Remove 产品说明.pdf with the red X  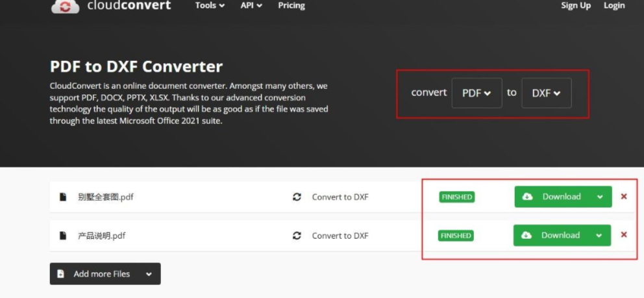point(624,235)
